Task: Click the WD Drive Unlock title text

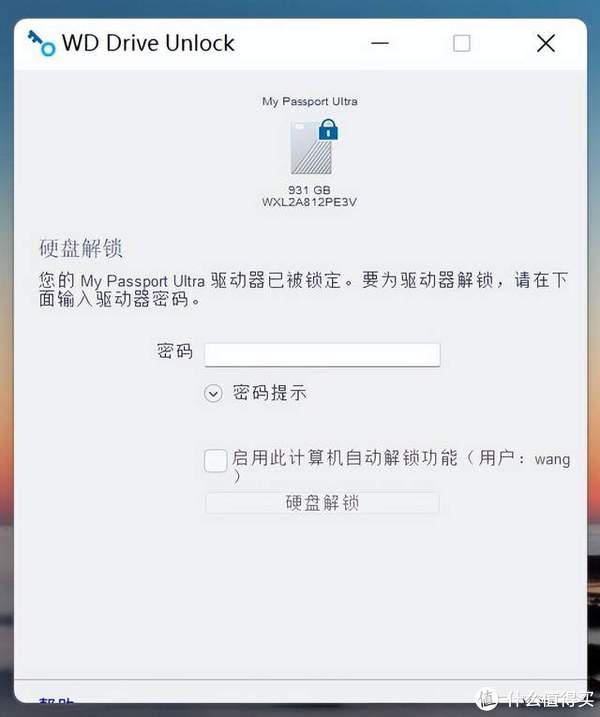Action: click(x=148, y=43)
